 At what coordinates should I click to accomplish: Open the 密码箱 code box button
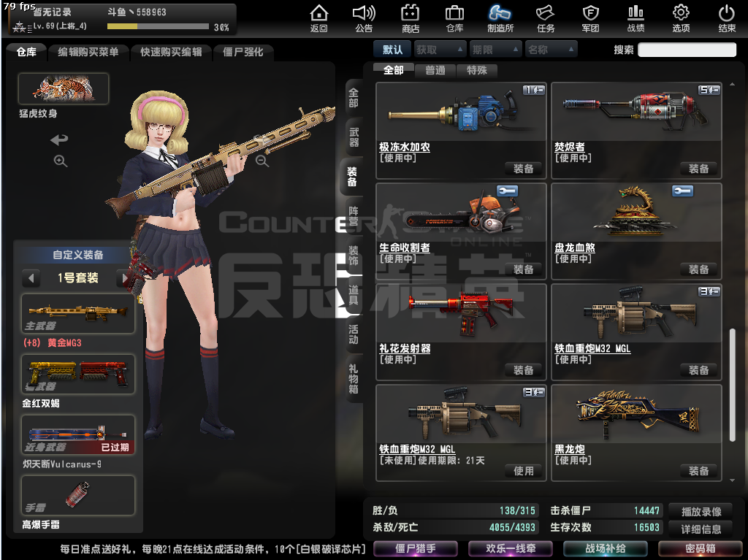coord(701,548)
